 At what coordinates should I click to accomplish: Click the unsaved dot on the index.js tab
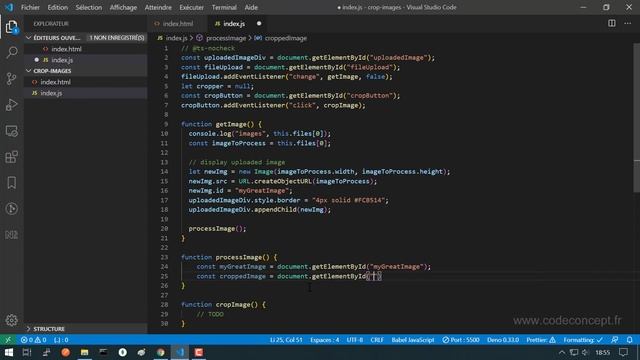click(259, 24)
